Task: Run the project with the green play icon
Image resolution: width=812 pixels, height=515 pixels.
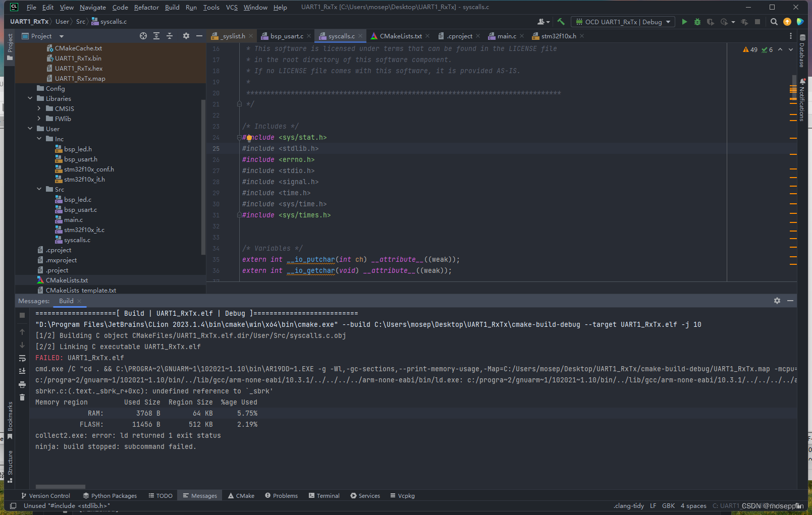Action: click(684, 22)
